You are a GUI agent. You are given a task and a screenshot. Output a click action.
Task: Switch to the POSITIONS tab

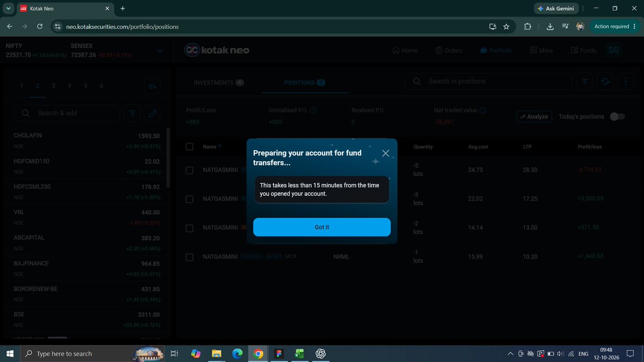coord(305,83)
